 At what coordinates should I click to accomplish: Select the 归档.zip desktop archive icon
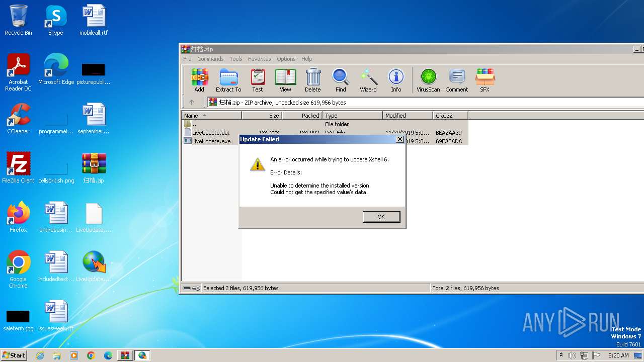(x=94, y=168)
